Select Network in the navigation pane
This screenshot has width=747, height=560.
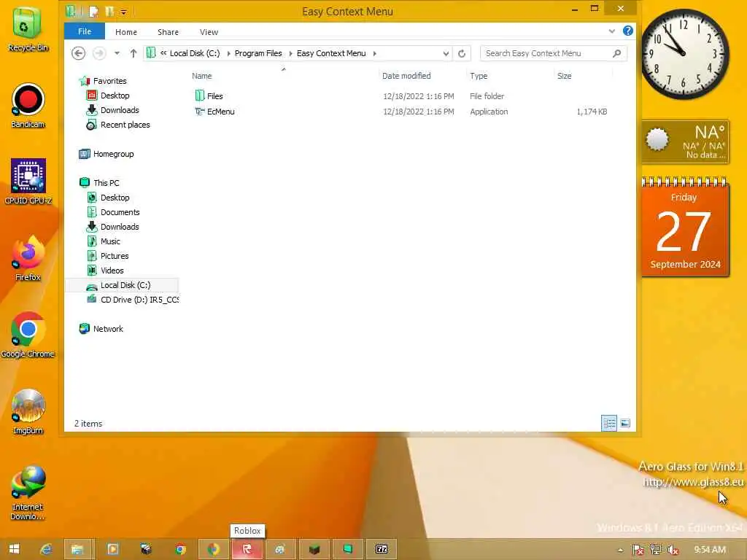[x=108, y=329]
